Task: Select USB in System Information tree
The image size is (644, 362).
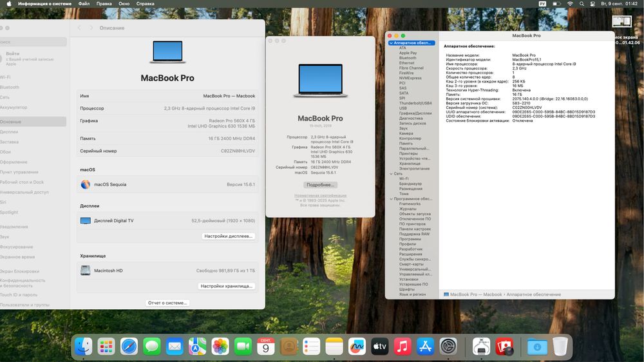Action: pyautogui.click(x=403, y=108)
